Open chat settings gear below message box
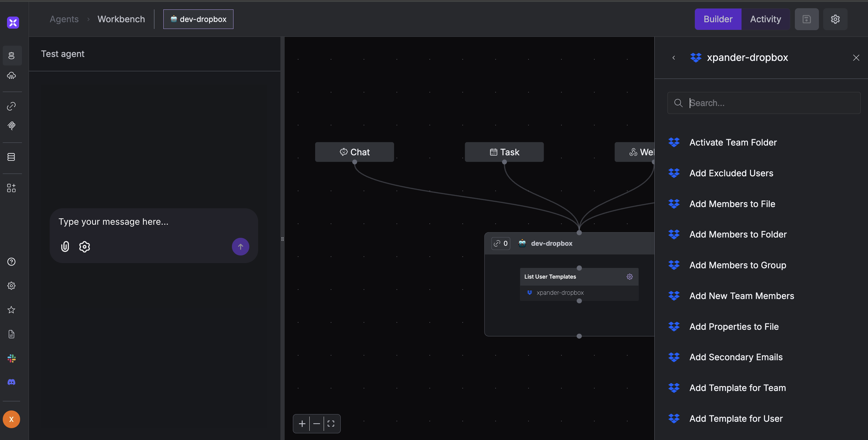868x440 pixels. tap(84, 247)
